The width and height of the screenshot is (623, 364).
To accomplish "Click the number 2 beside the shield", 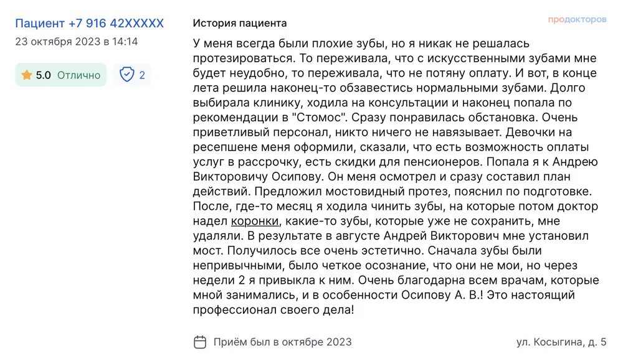I will click(142, 75).
